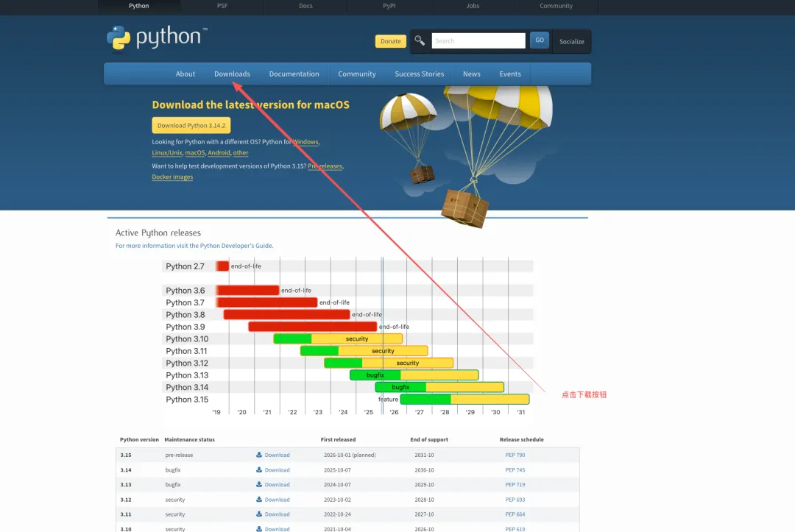This screenshot has width=795, height=532.
Task: Click the Python 3.14 bugfix chart bar
Action: [x=439, y=387]
